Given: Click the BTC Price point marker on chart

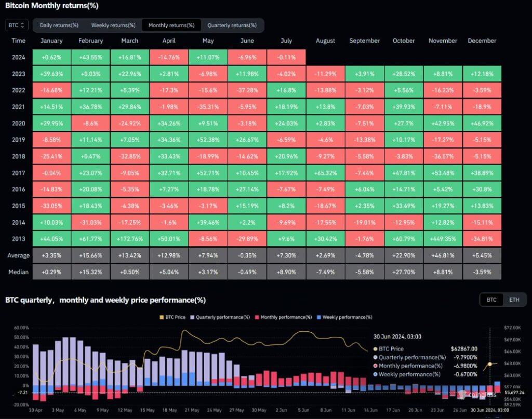Looking at the screenshot, I should [x=490, y=364].
